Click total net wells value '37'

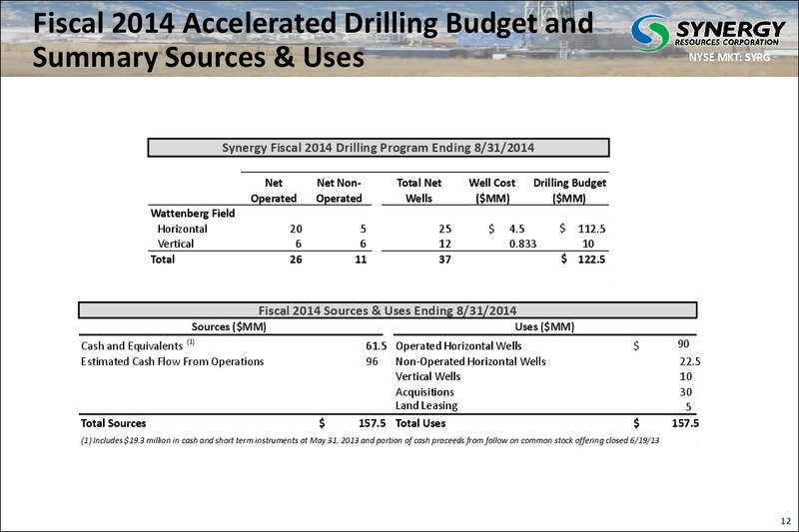click(x=444, y=260)
